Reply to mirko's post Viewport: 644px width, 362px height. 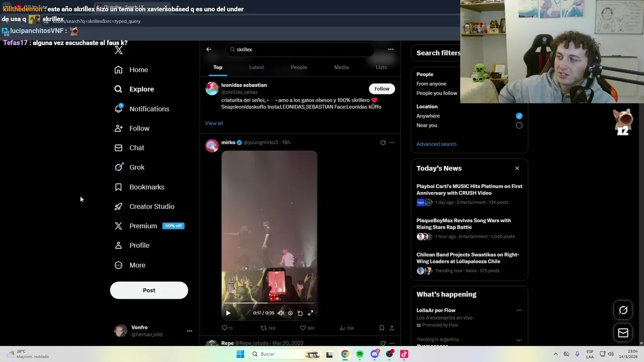(227, 328)
